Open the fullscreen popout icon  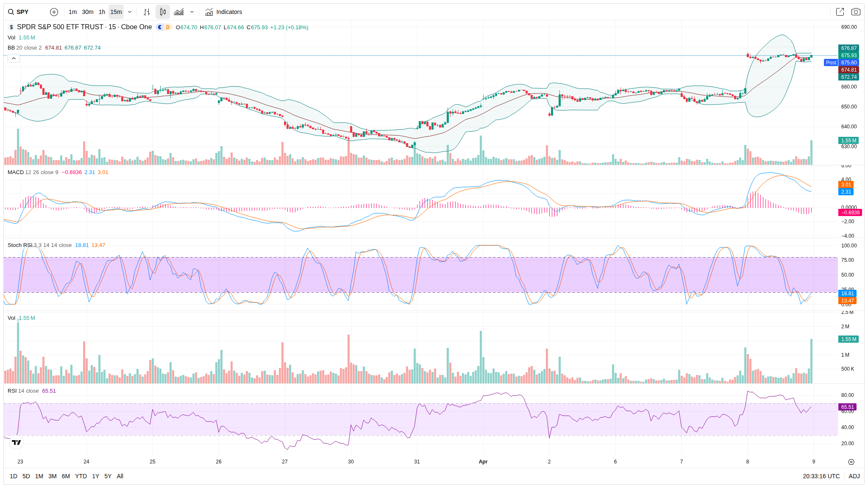(840, 12)
